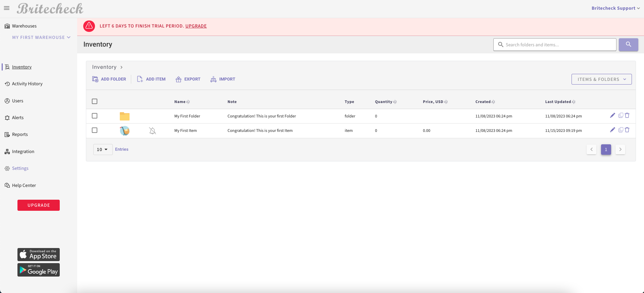Open the Alerts menu item
The image size is (644, 293).
click(18, 118)
